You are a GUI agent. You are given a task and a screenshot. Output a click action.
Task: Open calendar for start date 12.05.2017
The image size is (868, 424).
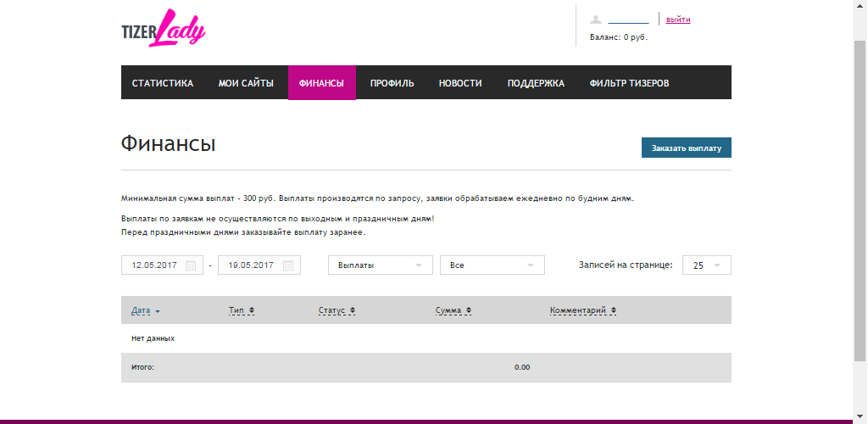pos(191,265)
